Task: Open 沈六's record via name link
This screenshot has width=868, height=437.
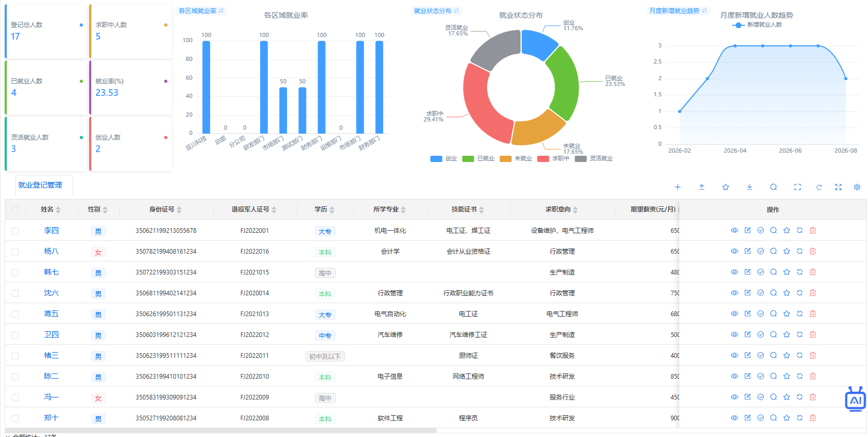Action: 51,293
